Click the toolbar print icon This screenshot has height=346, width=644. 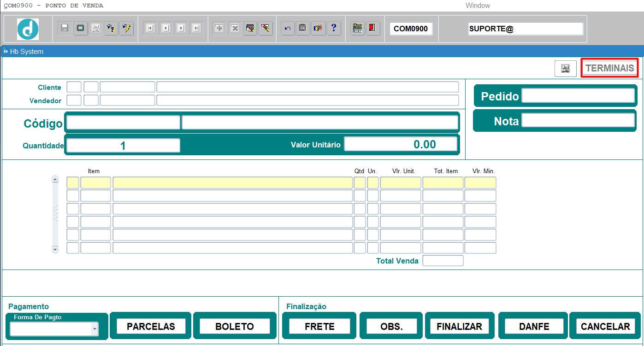point(96,29)
